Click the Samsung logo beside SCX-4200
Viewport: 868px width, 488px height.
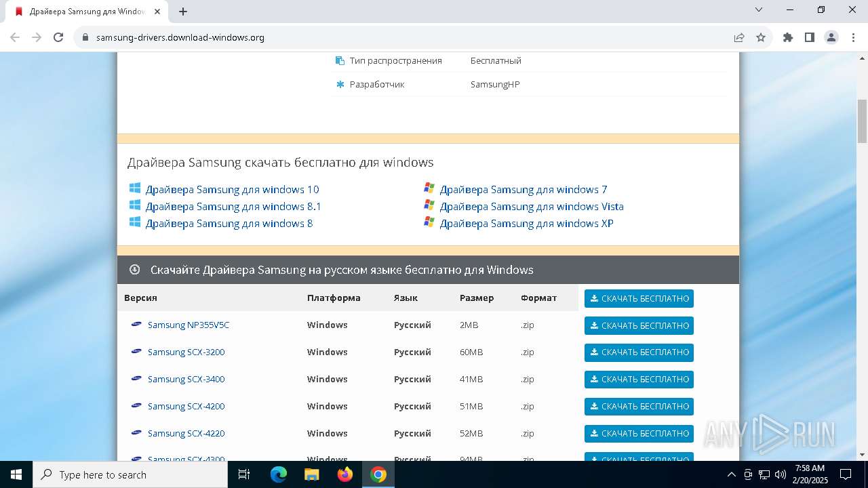(136, 405)
